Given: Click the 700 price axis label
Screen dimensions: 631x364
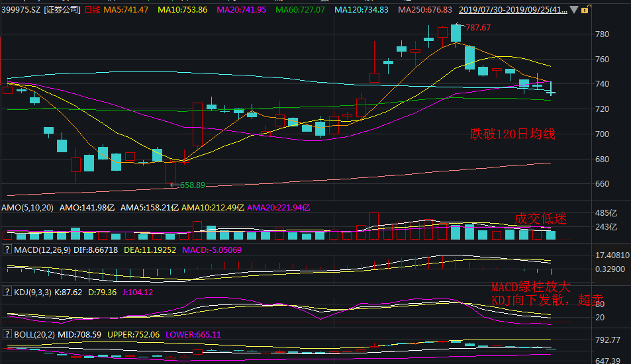Looking at the screenshot, I should click(x=602, y=134).
